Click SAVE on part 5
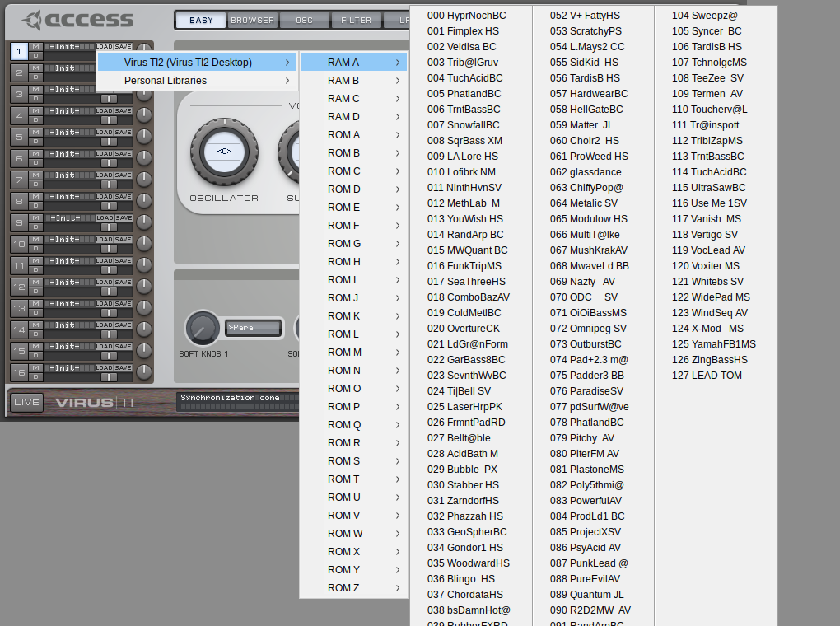The height and width of the screenshot is (626, 840). click(x=124, y=133)
